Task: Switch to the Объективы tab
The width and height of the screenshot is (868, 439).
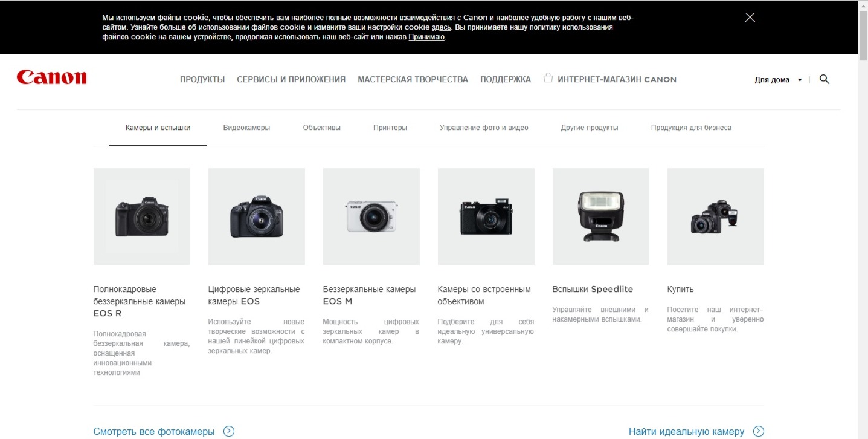Action: [x=322, y=128]
